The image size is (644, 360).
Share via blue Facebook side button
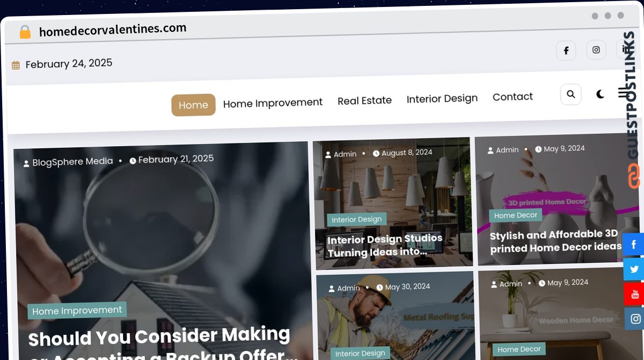click(x=634, y=244)
